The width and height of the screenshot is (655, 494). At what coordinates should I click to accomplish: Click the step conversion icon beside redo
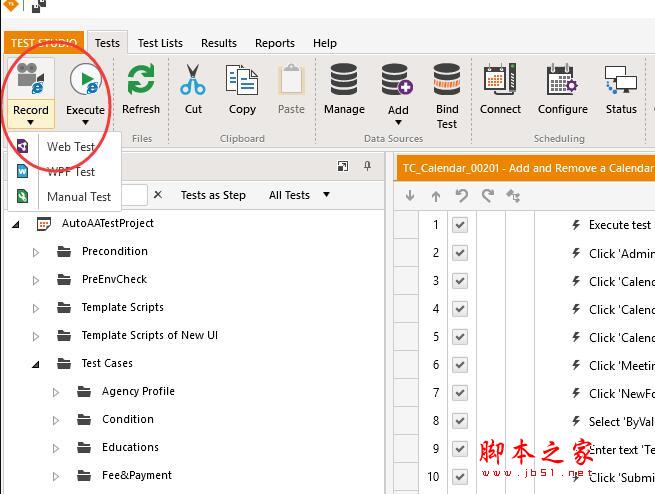point(513,195)
